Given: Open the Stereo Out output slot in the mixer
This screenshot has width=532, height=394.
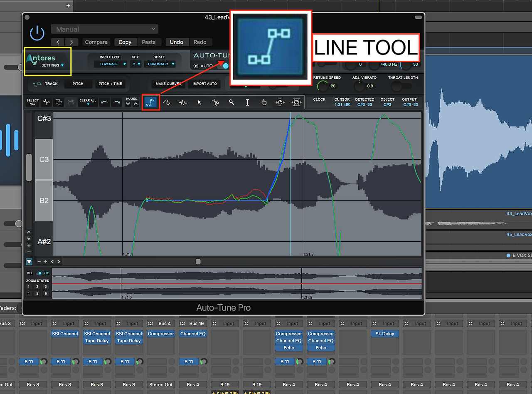Looking at the screenshot, I should tap(161, 384).
